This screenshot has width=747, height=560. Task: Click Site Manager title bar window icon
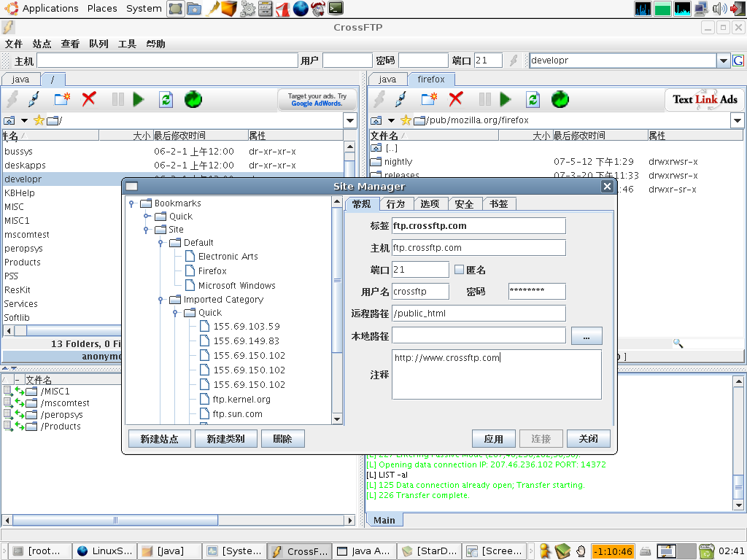point(131,186)
